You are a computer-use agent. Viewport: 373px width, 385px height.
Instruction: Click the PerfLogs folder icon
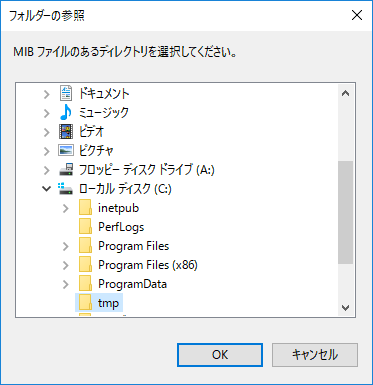pos(86,227)
